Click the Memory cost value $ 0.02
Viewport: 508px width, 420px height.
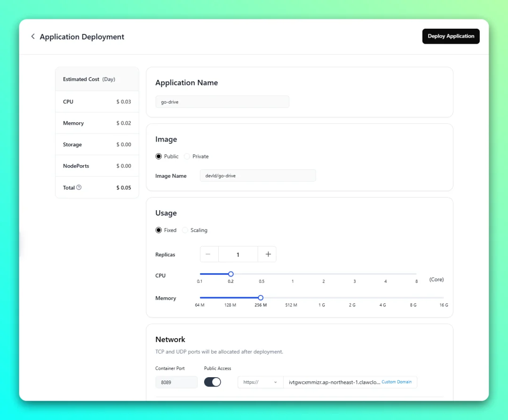pyautogui.click(x=124, y=123)
